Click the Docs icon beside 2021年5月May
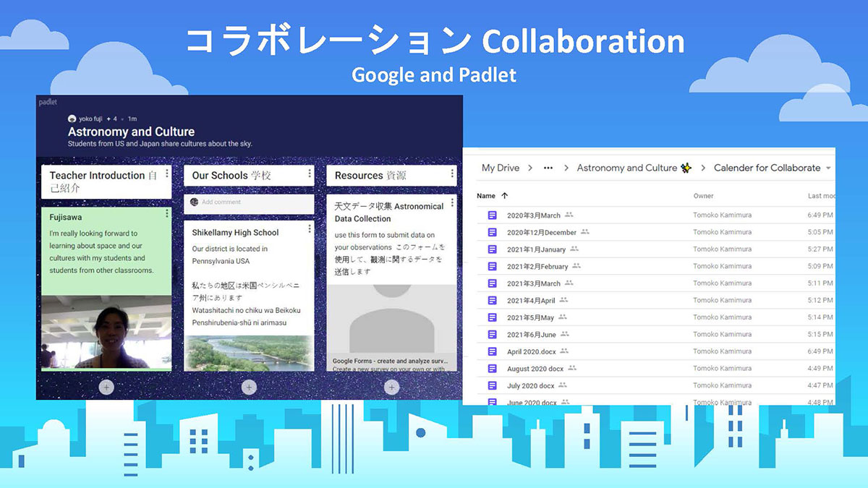Image resolution: width=868 pixels, height=488 pixels. point(493,317)
